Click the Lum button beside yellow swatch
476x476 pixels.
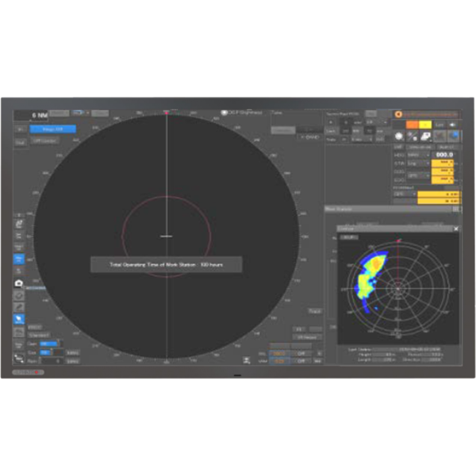tap(440, 125)
